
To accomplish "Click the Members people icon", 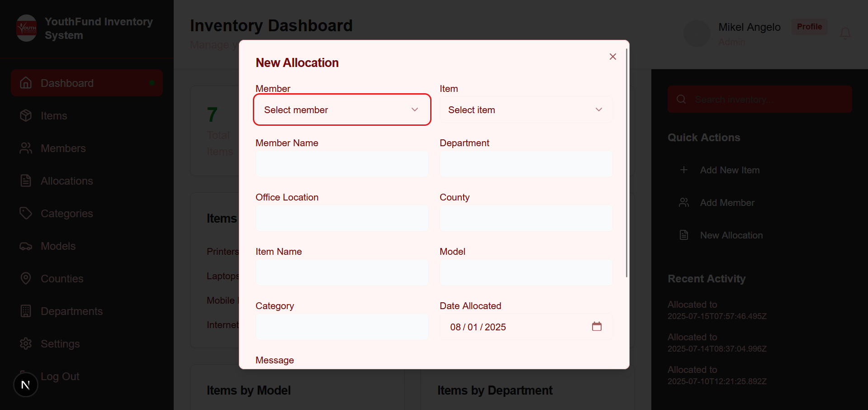I will 26,148.
